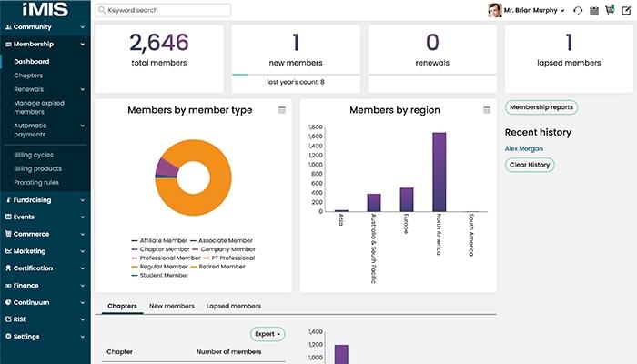Open the shopping cart icon
This screenshot has height=364, width=637.
point(610,10)
